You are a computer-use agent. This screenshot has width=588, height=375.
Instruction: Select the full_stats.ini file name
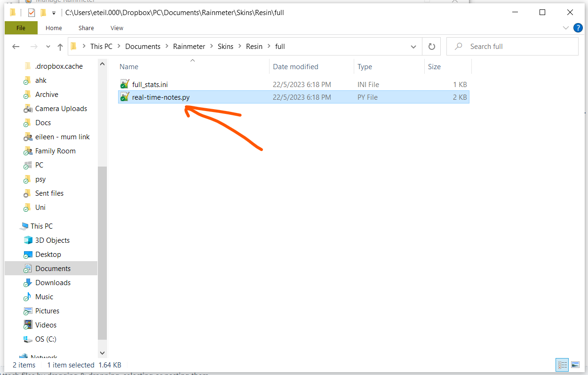point(150,85)
